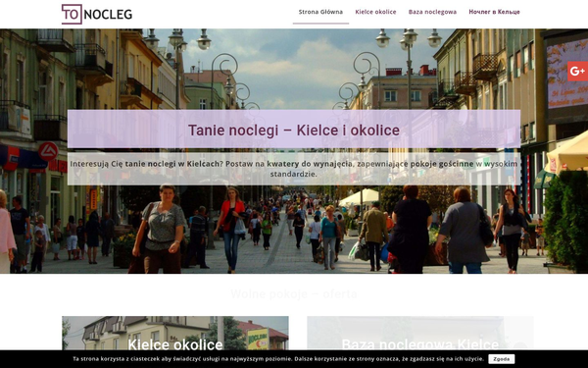This screenshot has width=588, height=368.
Task: Click the standardzie text in the hero paragraph
Action: click(x=294, y=175)
